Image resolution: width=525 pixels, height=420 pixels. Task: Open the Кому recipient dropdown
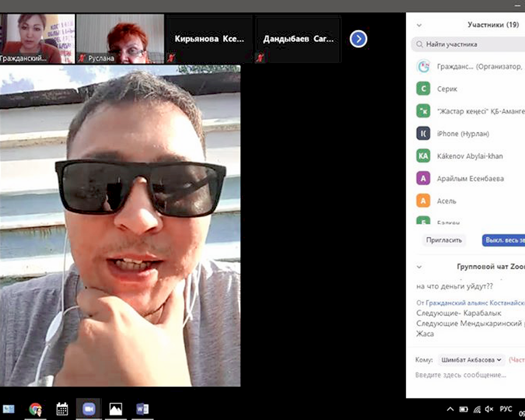coord(471,360)
